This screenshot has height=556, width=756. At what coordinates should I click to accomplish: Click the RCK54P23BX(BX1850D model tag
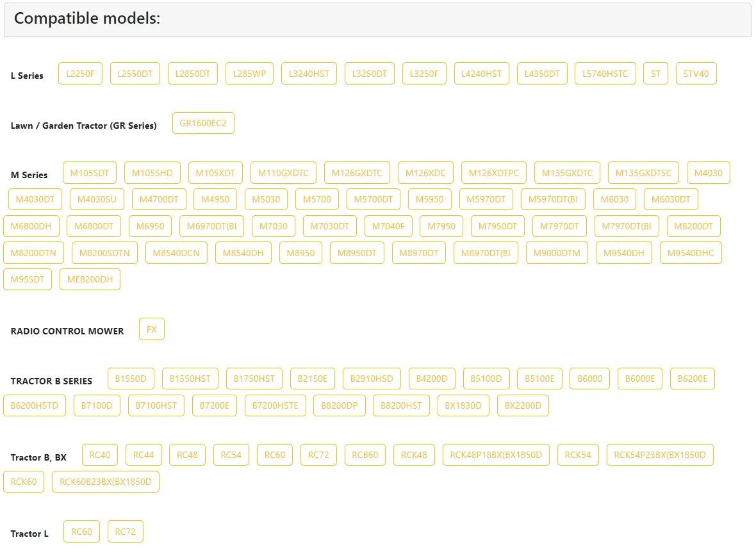[660, 455]
